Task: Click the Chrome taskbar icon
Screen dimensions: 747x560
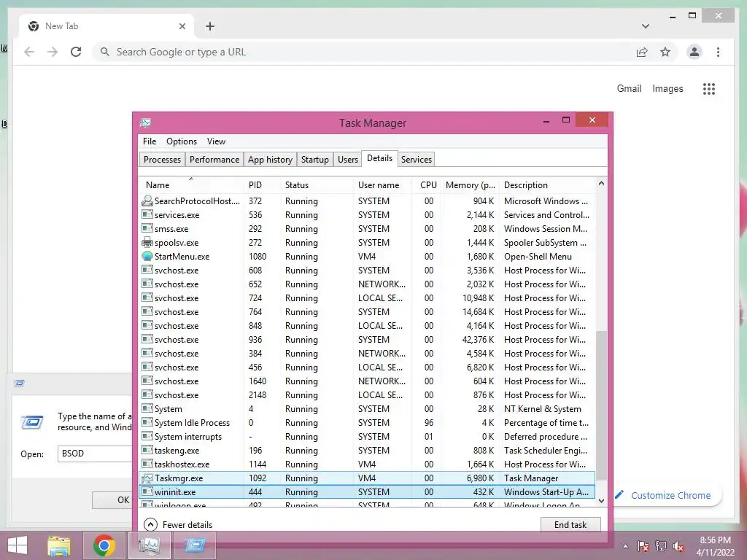Action: tap(104, 545)
